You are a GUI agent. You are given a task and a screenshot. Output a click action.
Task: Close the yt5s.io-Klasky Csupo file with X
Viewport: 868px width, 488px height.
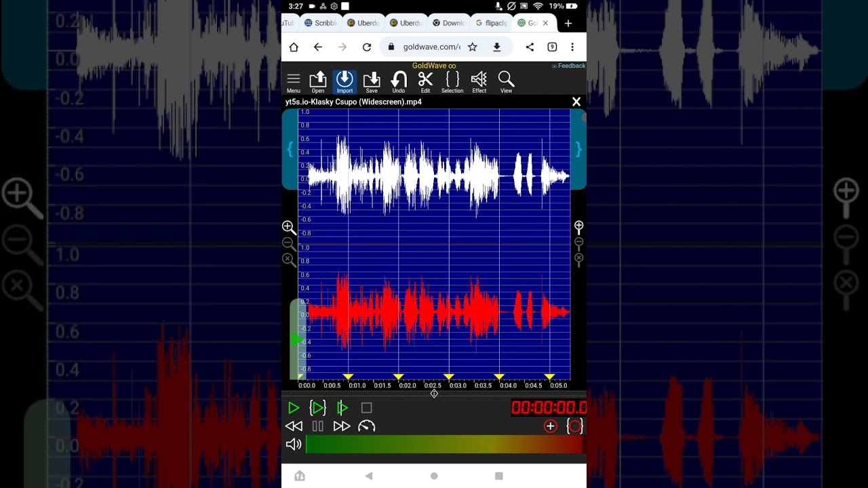[x=576, y=102]
